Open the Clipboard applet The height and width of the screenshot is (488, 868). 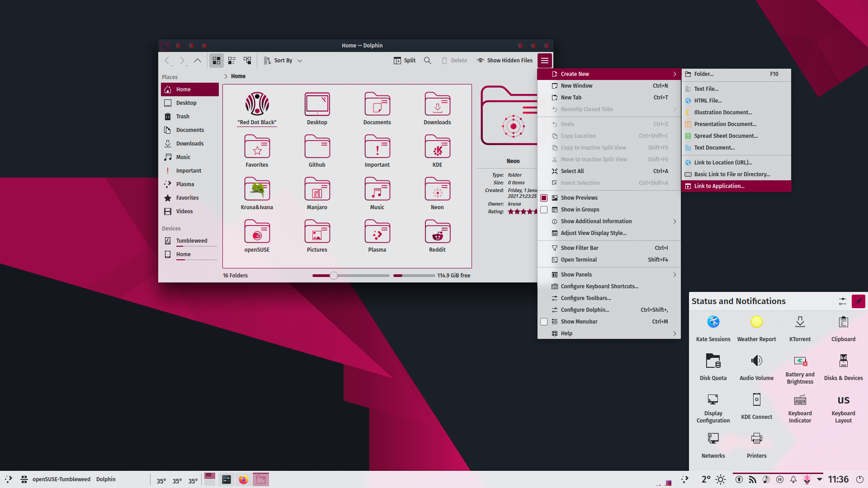(844, 328)
